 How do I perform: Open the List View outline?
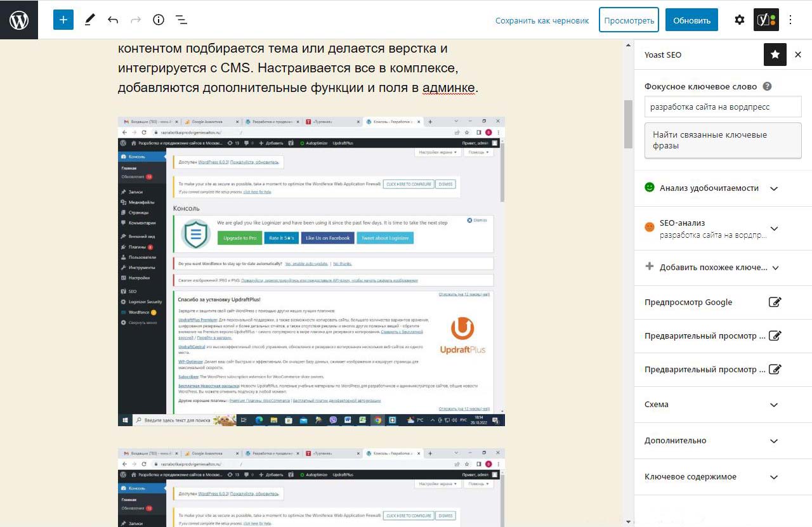pyautogui.click(x=181, y=20)
